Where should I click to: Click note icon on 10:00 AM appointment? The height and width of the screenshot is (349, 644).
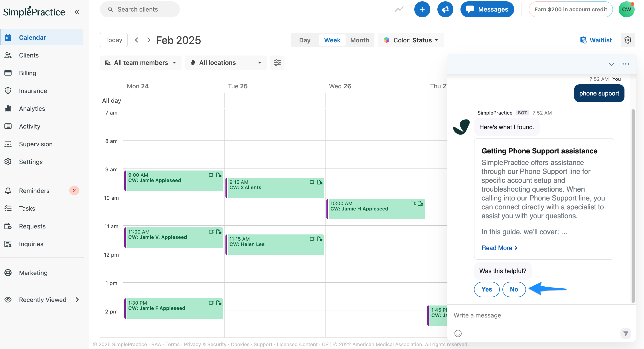coord(421,203)
